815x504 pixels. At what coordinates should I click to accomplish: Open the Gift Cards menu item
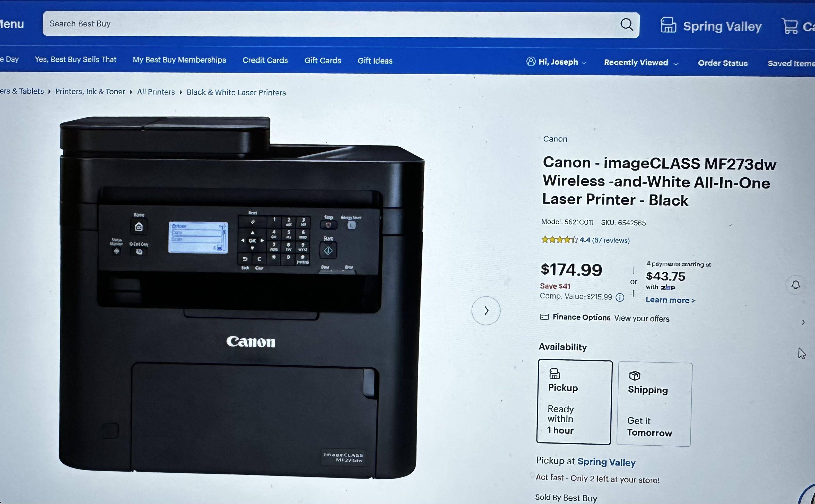pyautogui.click(x=323, y=60)
